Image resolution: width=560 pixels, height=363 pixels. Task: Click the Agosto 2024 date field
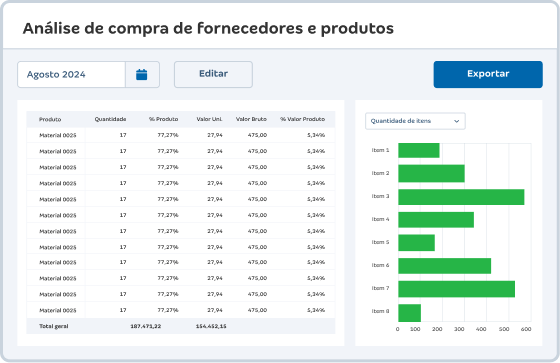[x=71, y=75]
